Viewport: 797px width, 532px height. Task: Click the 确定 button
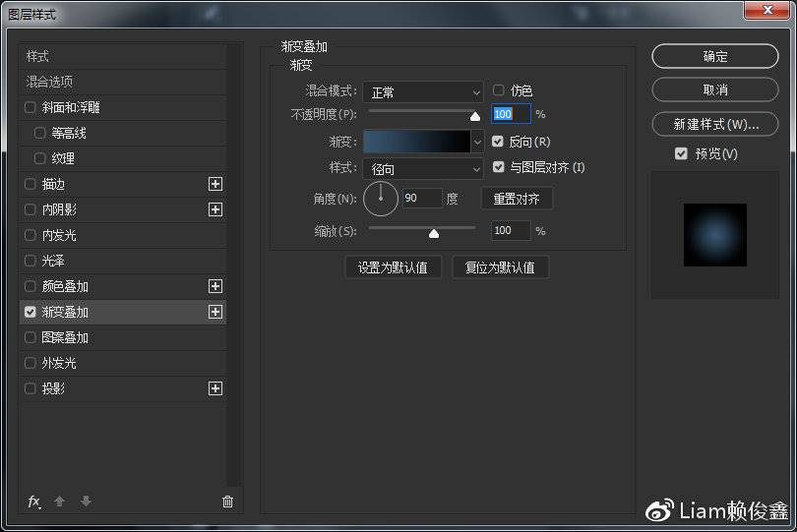pyautogui.click(x=715, y=56)
